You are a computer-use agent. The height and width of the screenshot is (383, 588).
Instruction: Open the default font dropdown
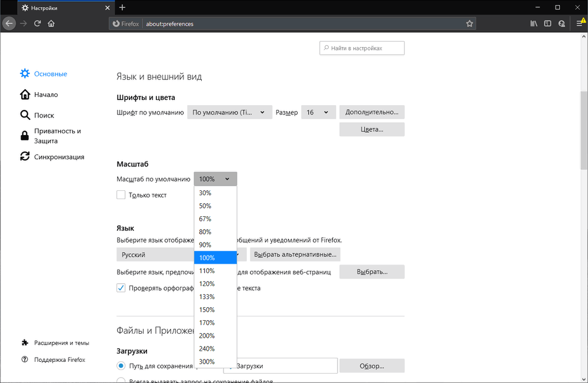(x=229, y=112)
